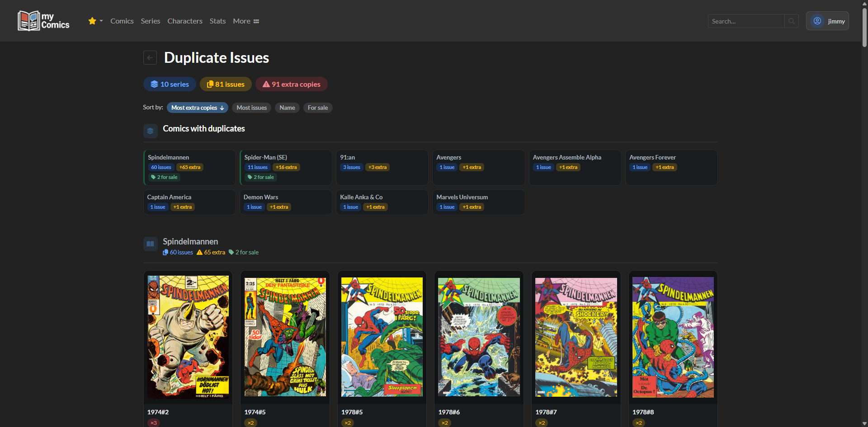Click the 1978#8 issue title
The width and height of the screenshot is (868, 427).
point(643,412)
